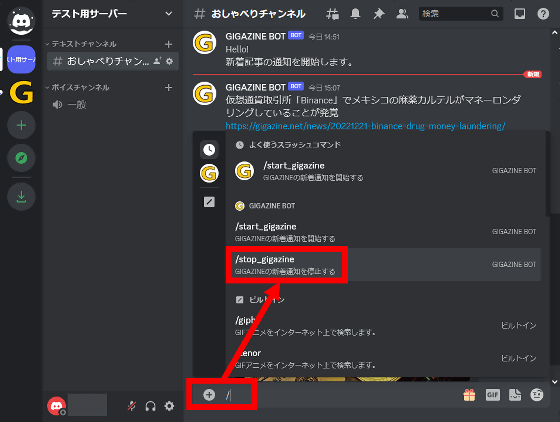
Task: Open the Nitro gift icon
Action: (469, 395)
